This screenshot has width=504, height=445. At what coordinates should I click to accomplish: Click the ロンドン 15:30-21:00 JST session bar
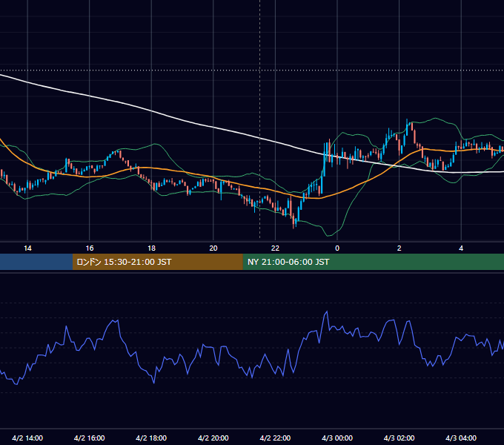pos(157,262)
